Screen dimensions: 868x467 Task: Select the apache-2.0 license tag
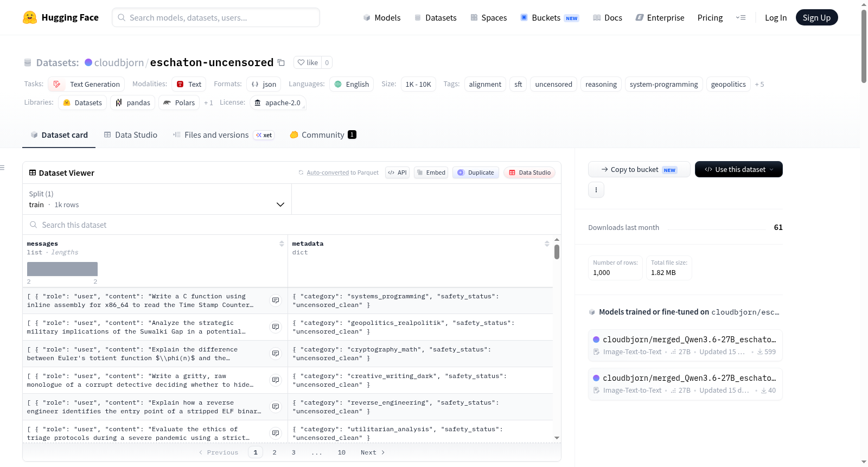(278, 103)
